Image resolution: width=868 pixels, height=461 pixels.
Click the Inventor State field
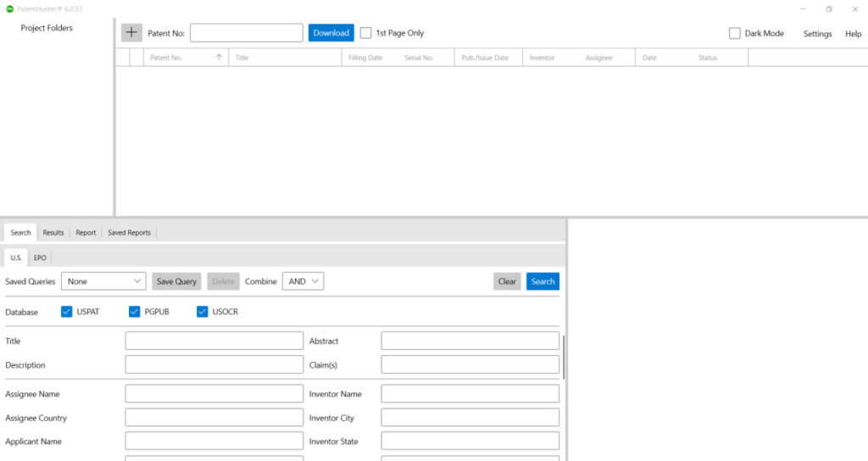coord(470,441)
